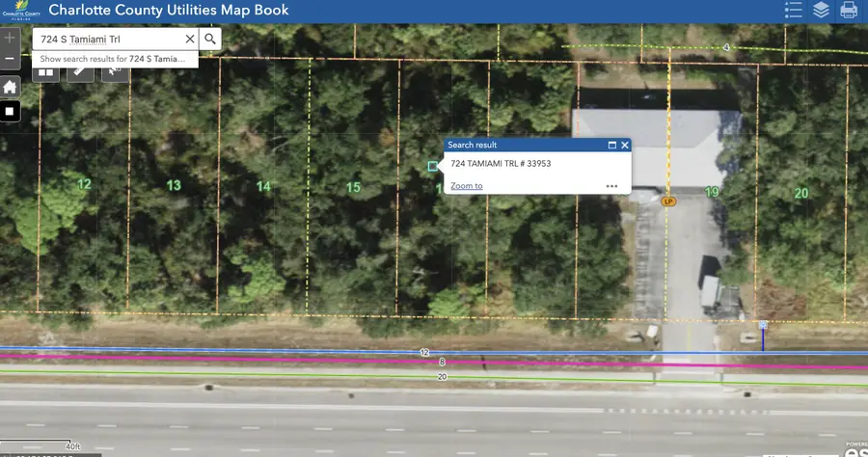868x457 pixels.
Task: Click the magenta line label 8
Action: 442,362
